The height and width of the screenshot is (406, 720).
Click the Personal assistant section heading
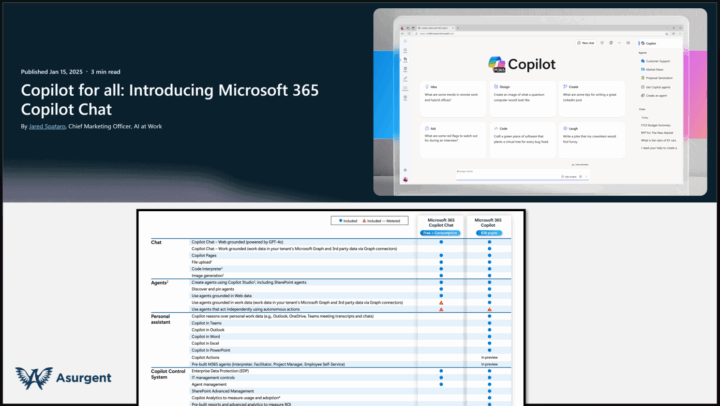click(x=161, y=319)
